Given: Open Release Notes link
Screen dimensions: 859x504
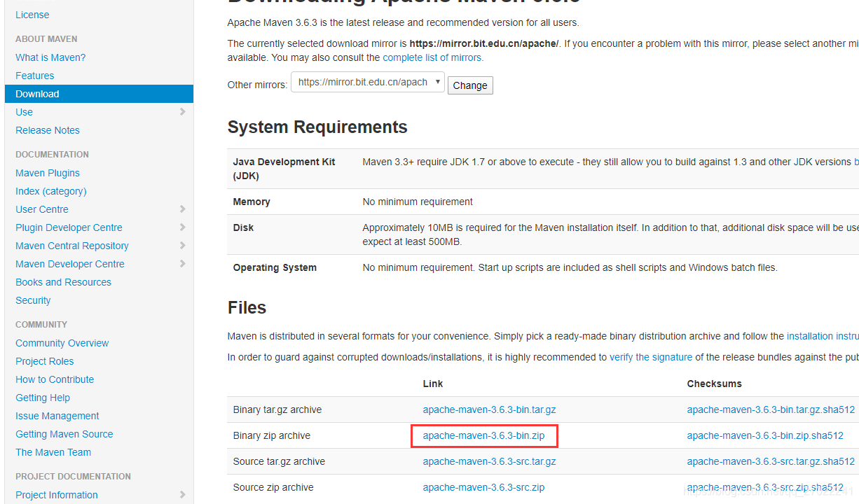Looking at the screenshot, I should click(x=48, y=130).
